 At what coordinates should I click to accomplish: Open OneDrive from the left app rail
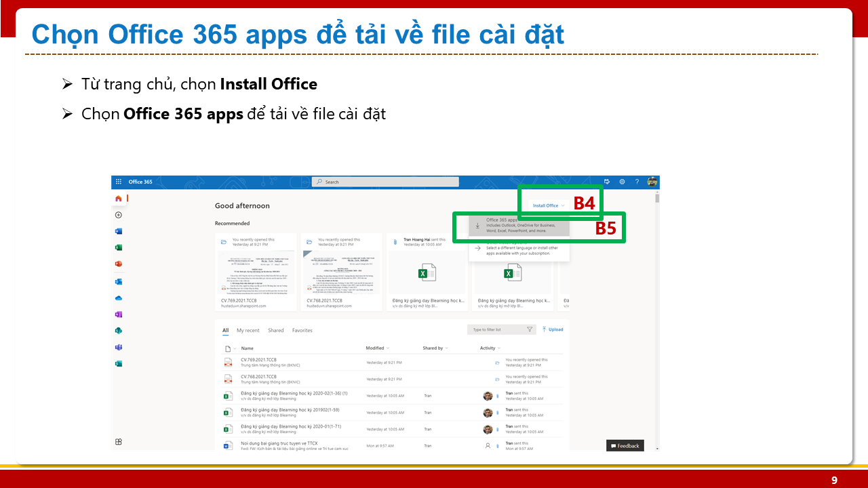point(118,298)
